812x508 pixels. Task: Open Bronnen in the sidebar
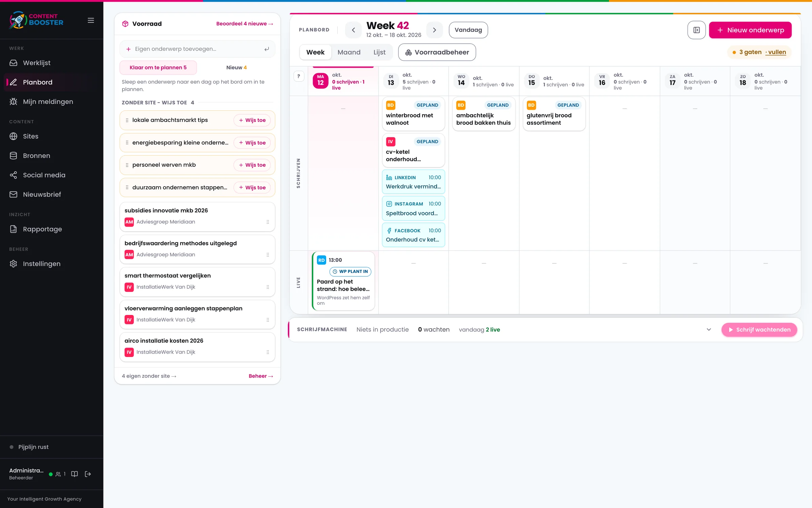51,155
